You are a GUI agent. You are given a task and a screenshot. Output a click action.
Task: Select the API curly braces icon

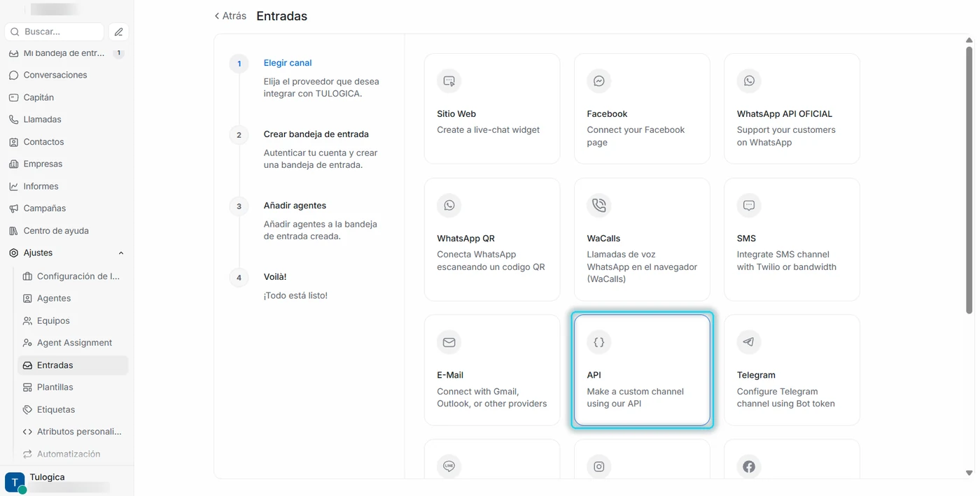point(598,342)
